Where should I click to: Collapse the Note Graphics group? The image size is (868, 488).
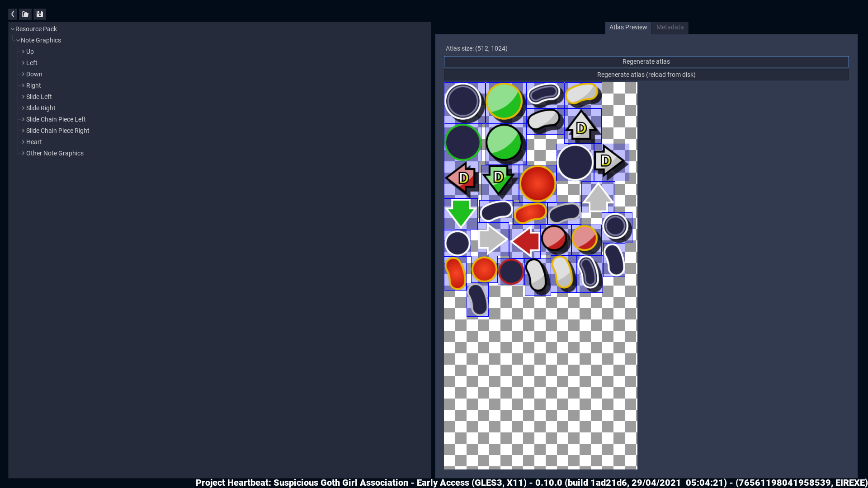tap(18, 40)
